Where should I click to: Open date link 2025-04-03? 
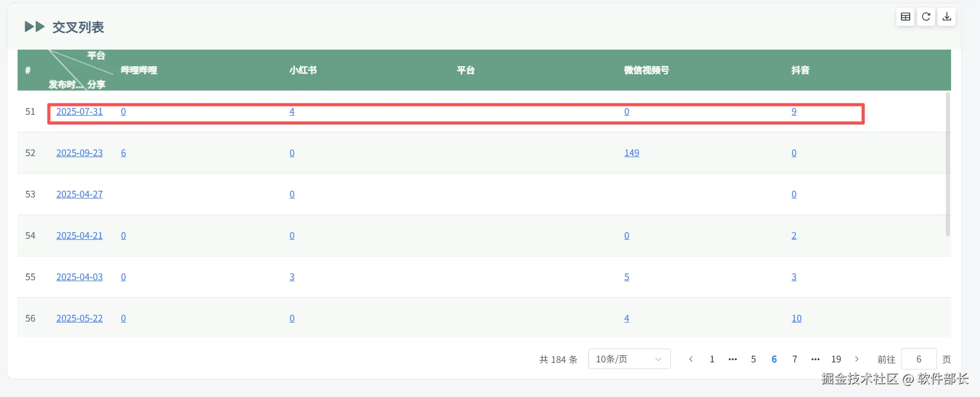80,277
